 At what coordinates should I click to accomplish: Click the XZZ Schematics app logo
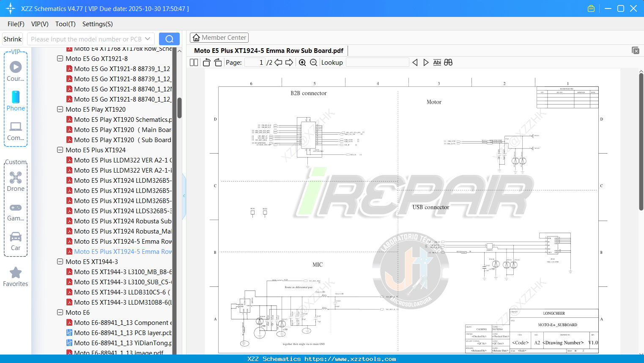(10, 8)
